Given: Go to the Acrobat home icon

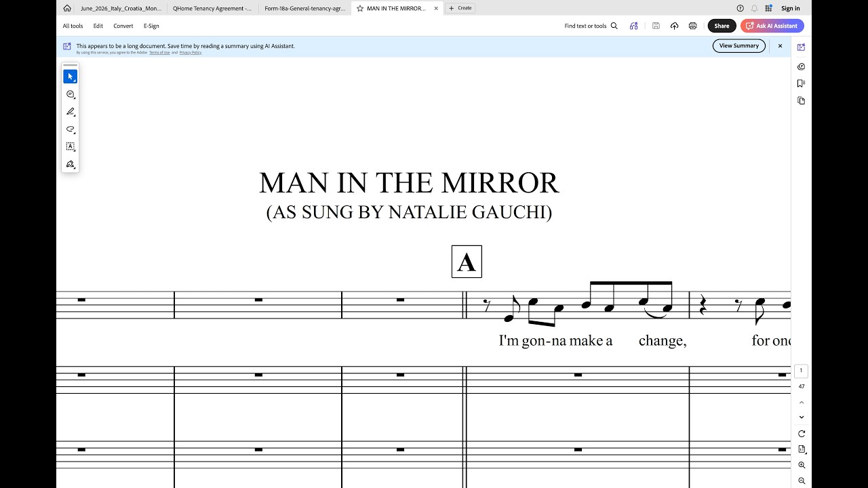Looking at the screenshot, I should (67, 8).
